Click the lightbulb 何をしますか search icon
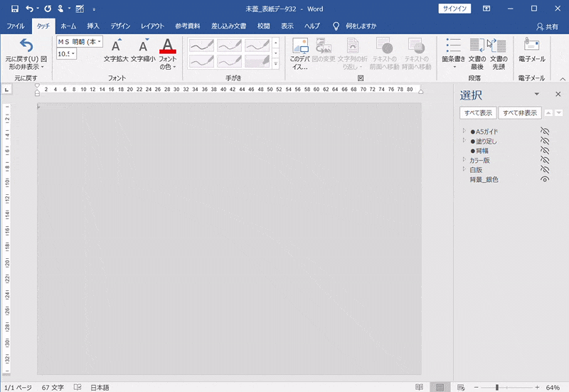 [336, 26]
